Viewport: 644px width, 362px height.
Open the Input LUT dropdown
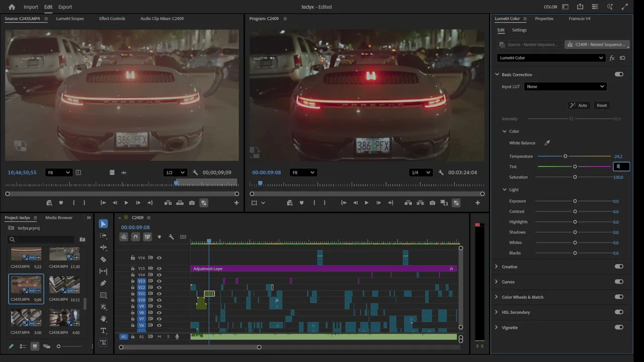565,86
